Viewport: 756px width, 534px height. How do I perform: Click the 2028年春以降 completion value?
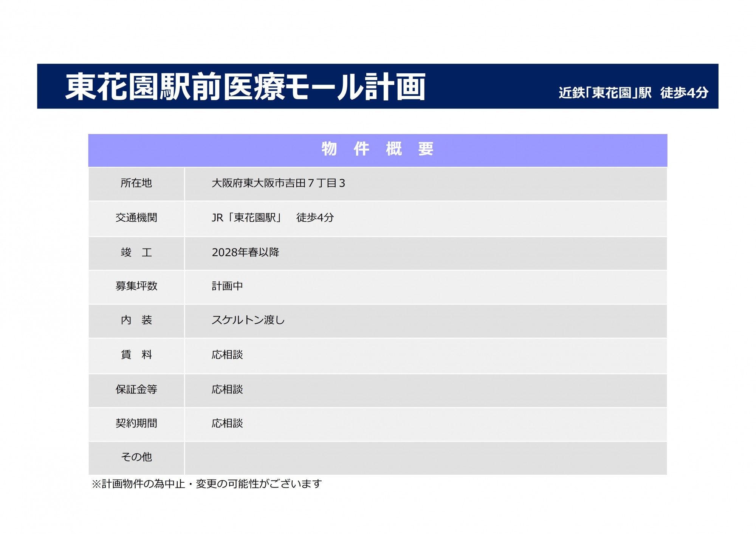[x=245, y=252]
